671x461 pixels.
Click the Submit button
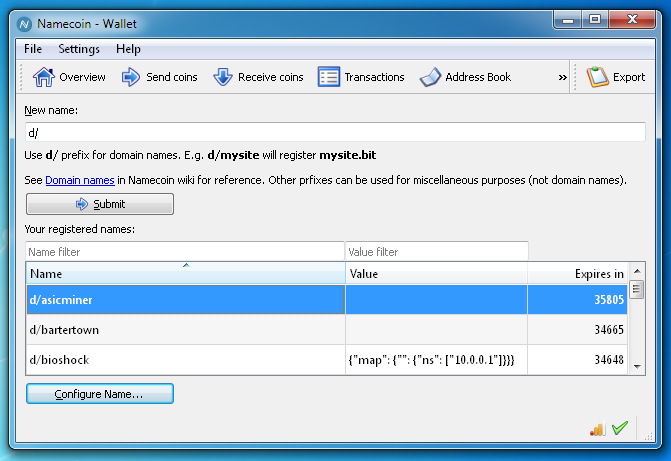(x=100, y=204)
